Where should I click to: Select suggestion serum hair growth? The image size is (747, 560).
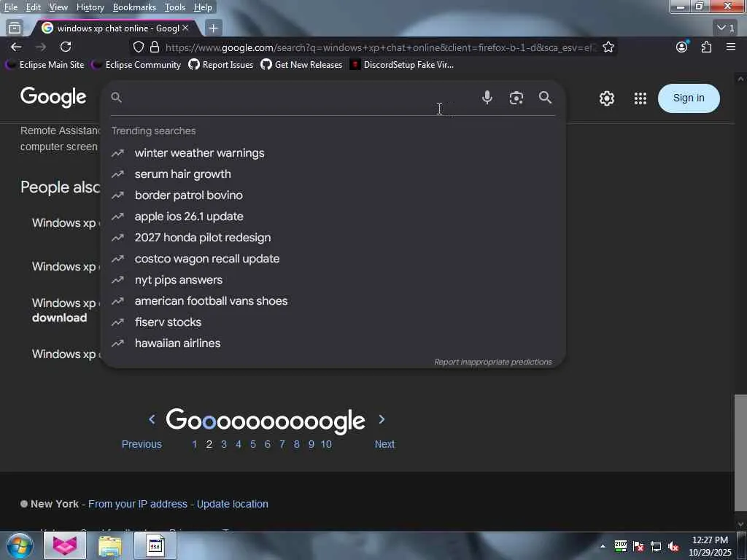(x=333, y=174)
